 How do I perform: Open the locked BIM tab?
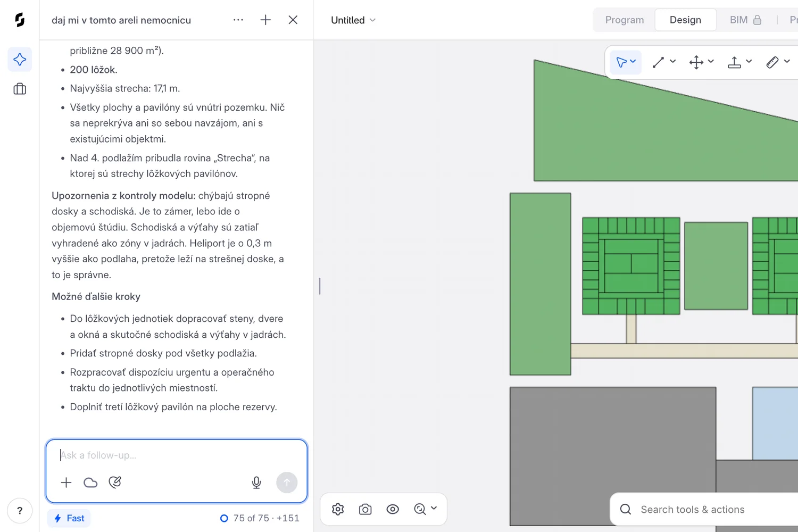click(x=746, y=20)
